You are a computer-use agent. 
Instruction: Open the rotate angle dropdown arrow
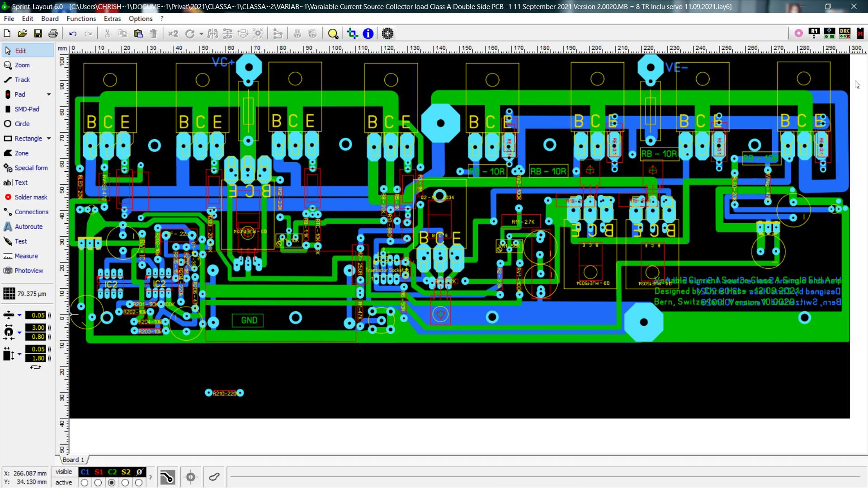pyautogui.click(x=201, y=34)
